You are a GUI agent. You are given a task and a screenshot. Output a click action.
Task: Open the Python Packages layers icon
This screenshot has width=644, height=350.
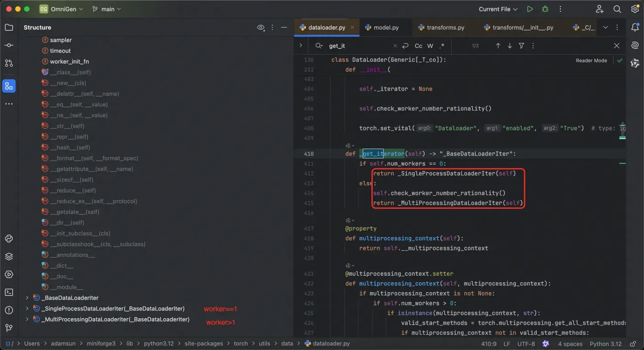(9, 257)
